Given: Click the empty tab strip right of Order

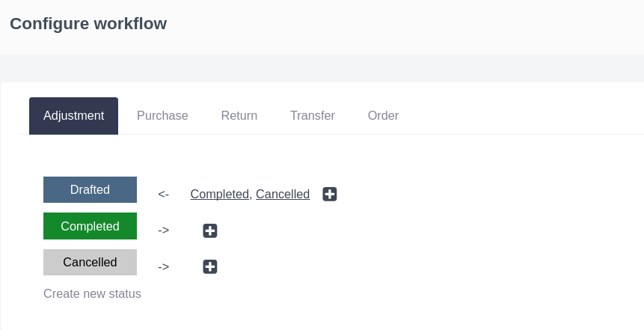Looking at the screenshot, I should [524, 116].
